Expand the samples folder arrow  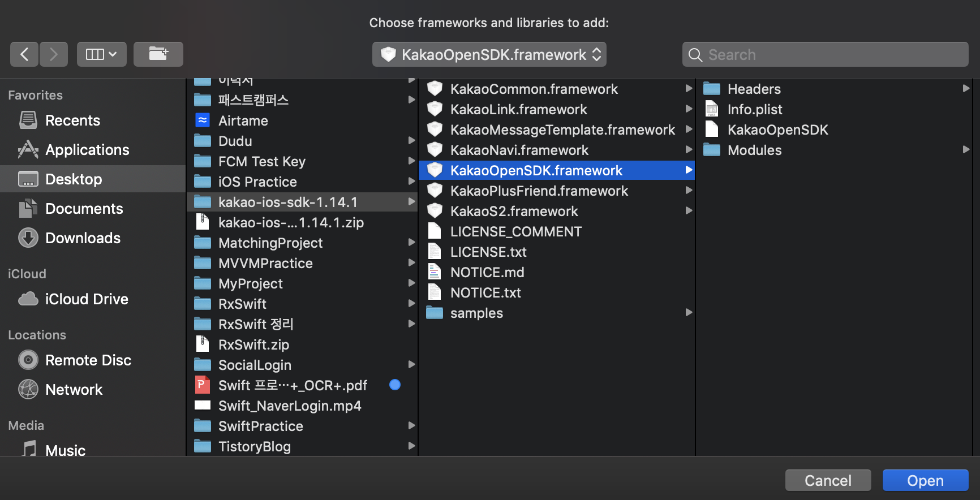coord(689,312)
